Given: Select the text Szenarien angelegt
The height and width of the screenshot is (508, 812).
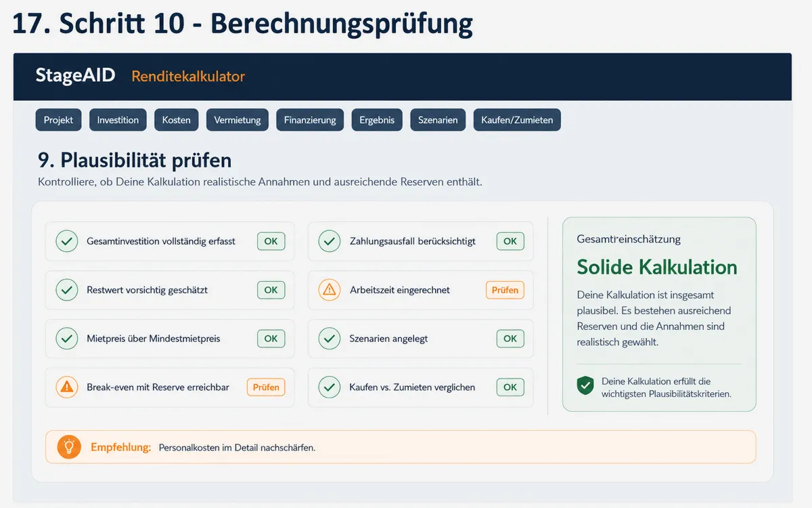Looking at the screenshot, I should [x=389, y=339].
